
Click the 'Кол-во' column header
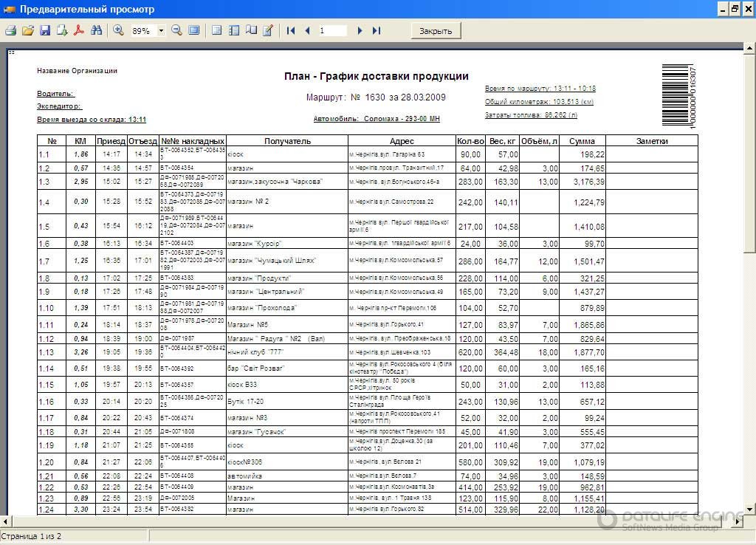click(470, 141)
